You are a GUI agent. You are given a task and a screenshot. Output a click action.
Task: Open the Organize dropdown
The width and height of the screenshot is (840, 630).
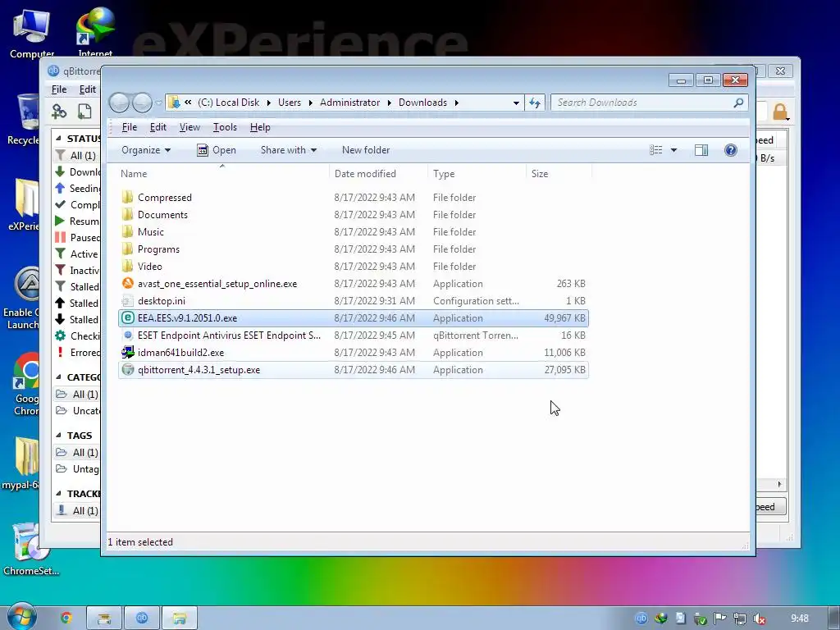tap(146, 150)
